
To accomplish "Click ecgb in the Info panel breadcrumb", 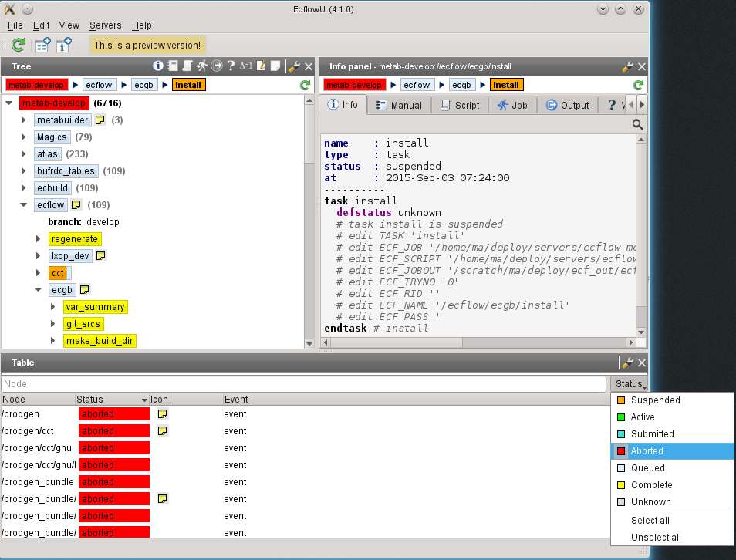I will [461, 85].
